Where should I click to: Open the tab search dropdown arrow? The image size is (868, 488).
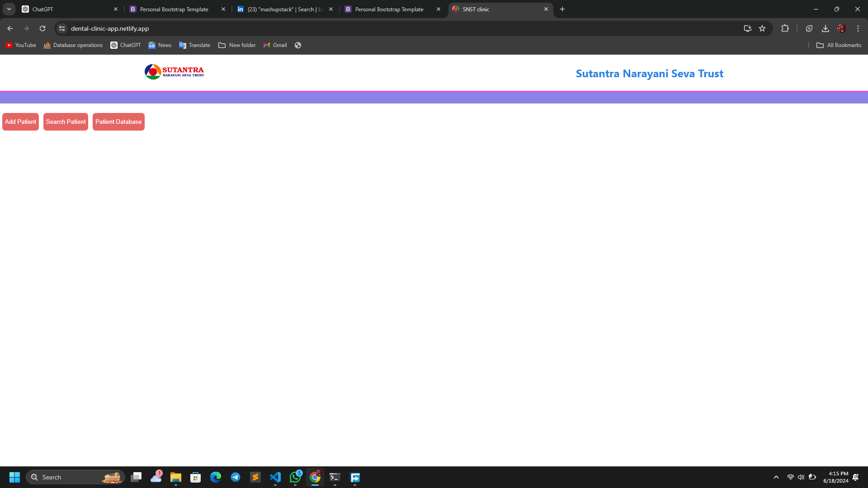(9, 9)
